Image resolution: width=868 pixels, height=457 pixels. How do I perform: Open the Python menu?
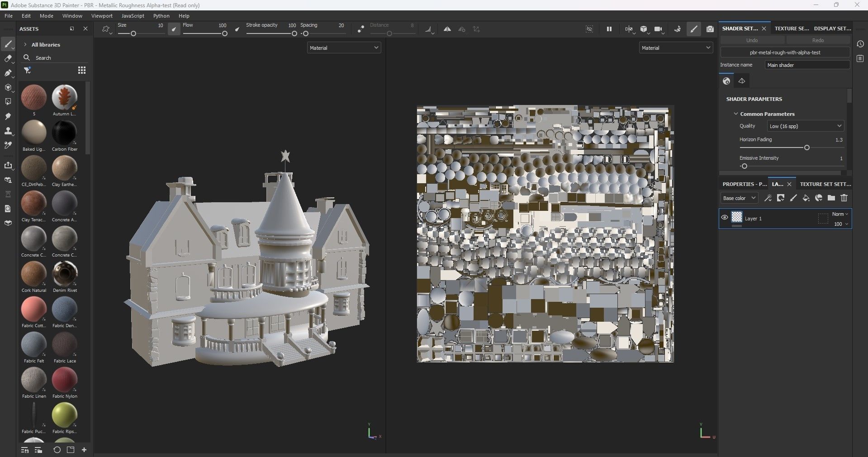[161, 16]
